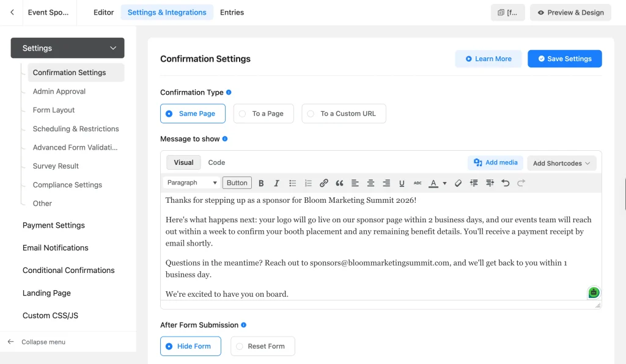Open the text color dropdown arrow

click(444, 183)
